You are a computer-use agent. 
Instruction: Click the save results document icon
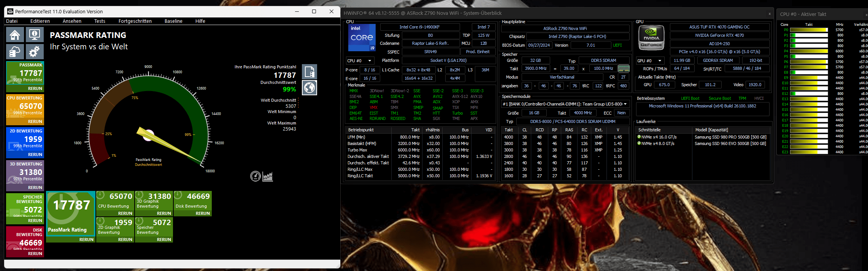coord(309,72)
